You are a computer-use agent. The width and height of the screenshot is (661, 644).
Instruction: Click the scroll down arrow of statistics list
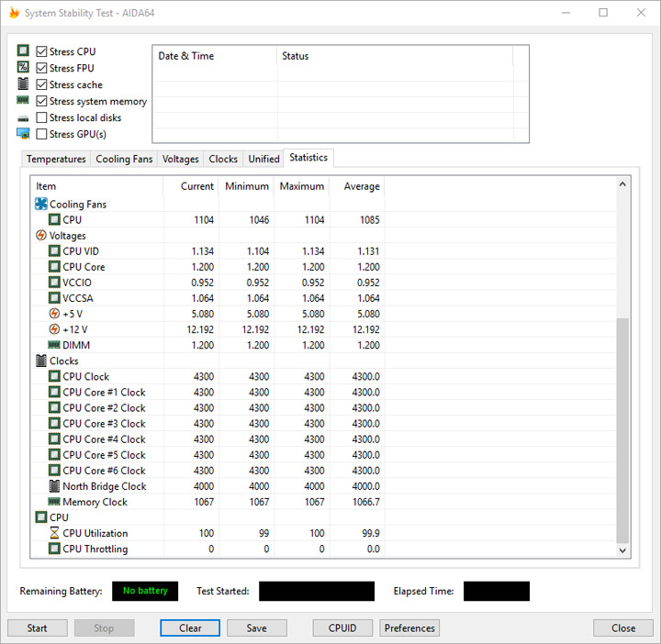(x=622, y=550)
